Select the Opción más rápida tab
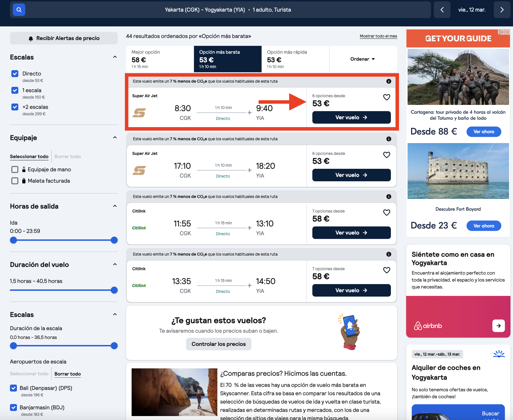Screen dimensions: 513x420 point(295,59)
